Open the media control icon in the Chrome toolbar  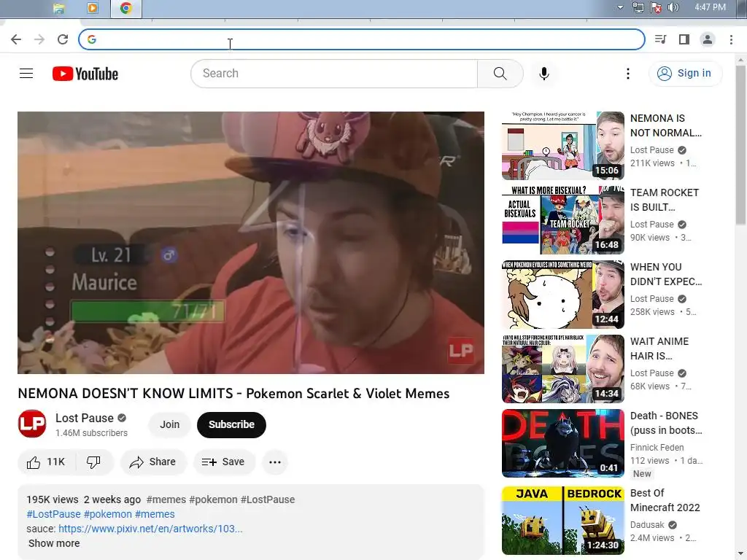point(660,39)
